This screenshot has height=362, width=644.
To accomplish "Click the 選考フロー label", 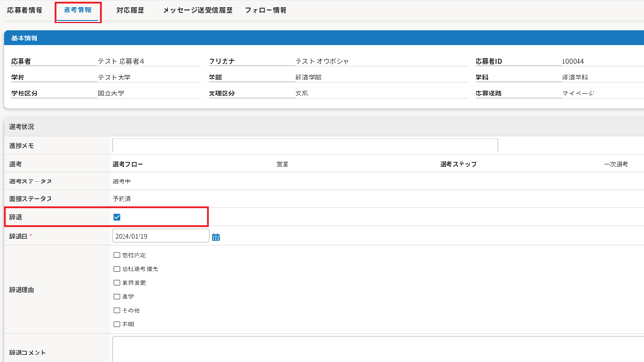I will [x=127, y=164].
